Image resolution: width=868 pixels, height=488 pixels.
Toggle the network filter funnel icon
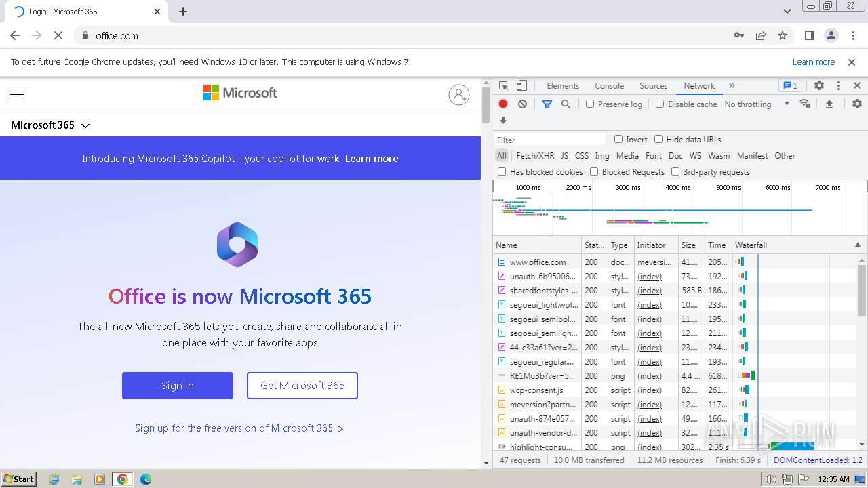[547, 104]
